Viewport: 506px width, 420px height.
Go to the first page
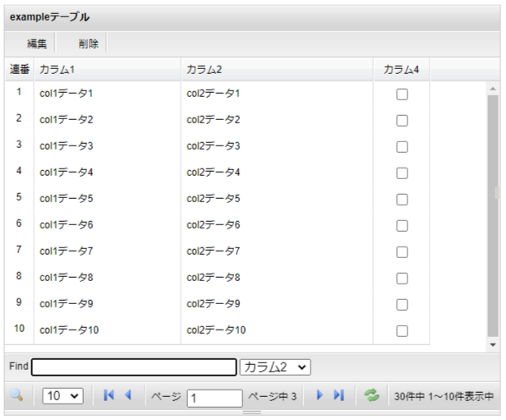(x=108, y=395)
